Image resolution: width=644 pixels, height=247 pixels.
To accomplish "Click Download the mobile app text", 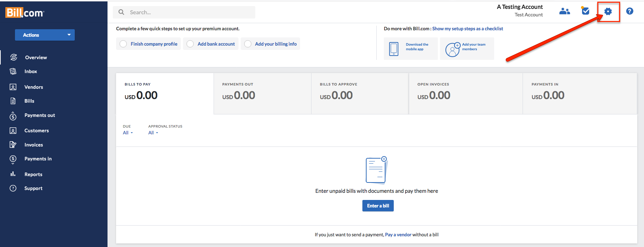I will pyautogui.click(x=417, y=47).
